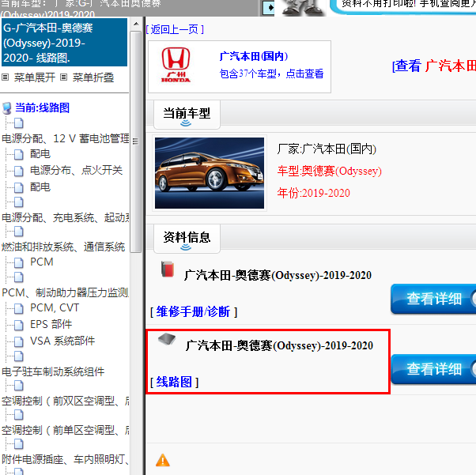Open tree item VSA 系统部件
Viewport: 476px width, 475px height.
62,341
